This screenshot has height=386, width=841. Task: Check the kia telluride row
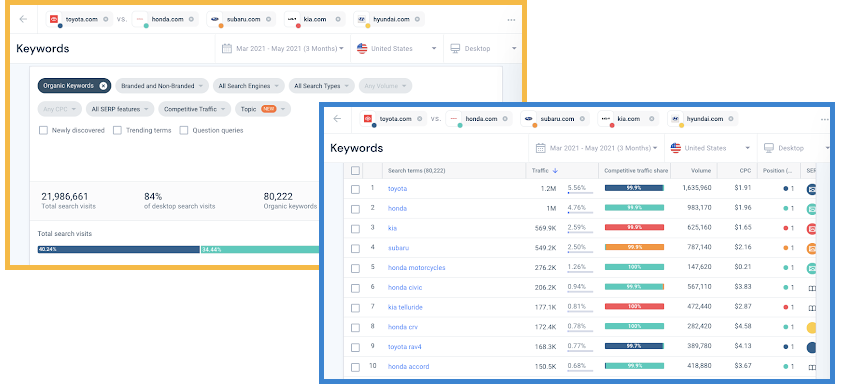(x=355, y=308)
